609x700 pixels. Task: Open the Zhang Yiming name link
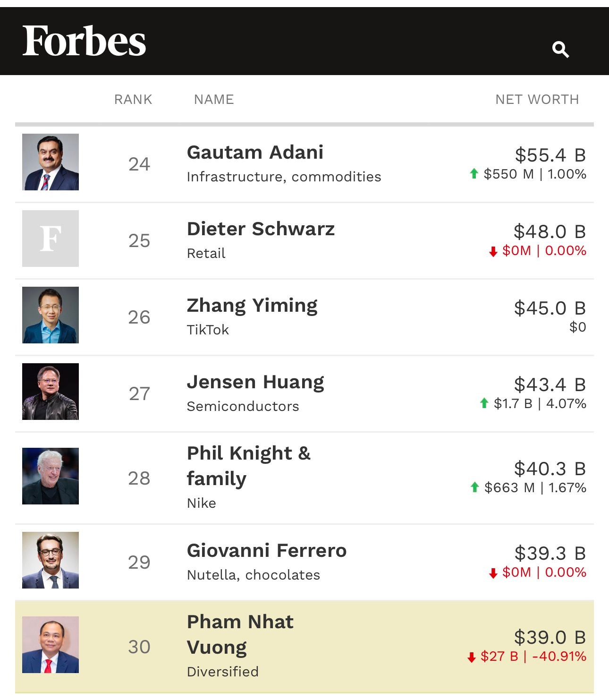pos(252,306)
